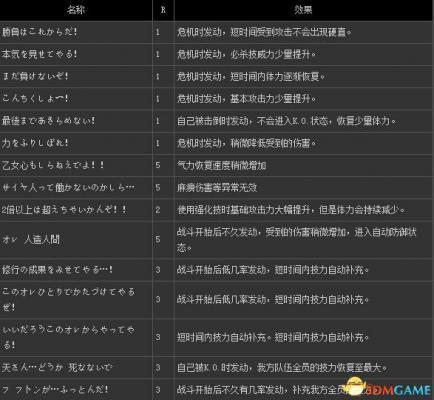Viewport: 434px width, 400px height.
Task: Click the 天さん…どうか 死なないで name cell
Action: pos(76,367)
